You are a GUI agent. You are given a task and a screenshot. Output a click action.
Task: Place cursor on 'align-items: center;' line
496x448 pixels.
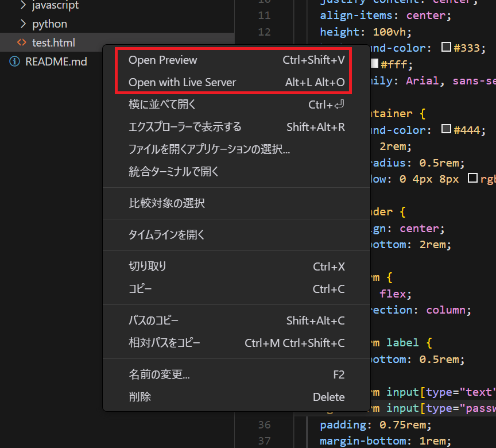tap(386, 16)
